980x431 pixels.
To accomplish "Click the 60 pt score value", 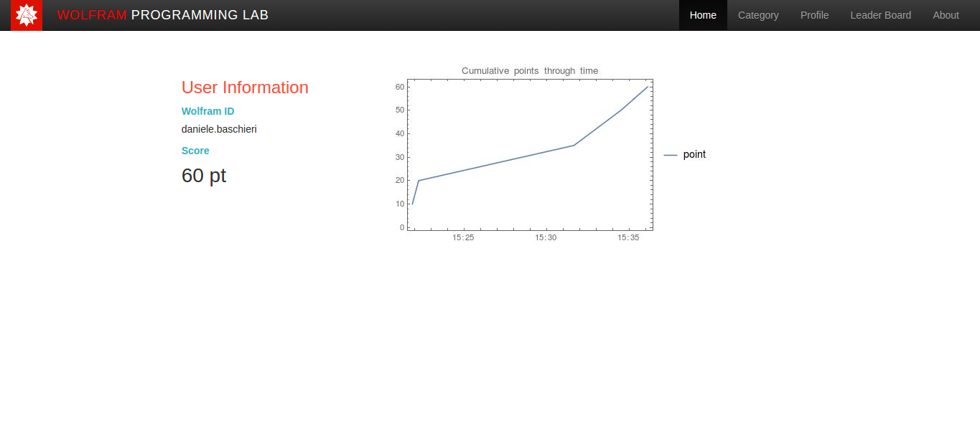I will [204, 175].
